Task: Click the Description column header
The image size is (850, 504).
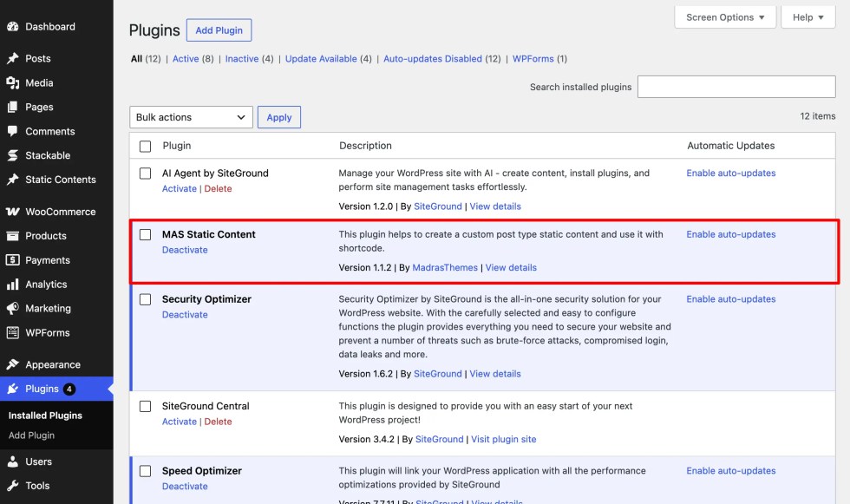Action: tap(365, 145)
